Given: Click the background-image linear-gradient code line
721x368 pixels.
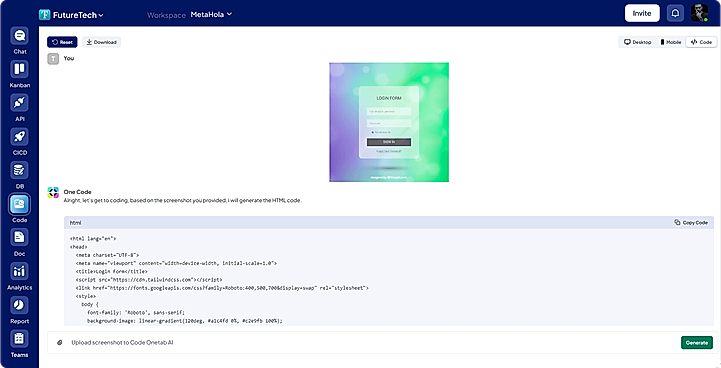Looking at the screenshot, I should [x=185, y=321].
